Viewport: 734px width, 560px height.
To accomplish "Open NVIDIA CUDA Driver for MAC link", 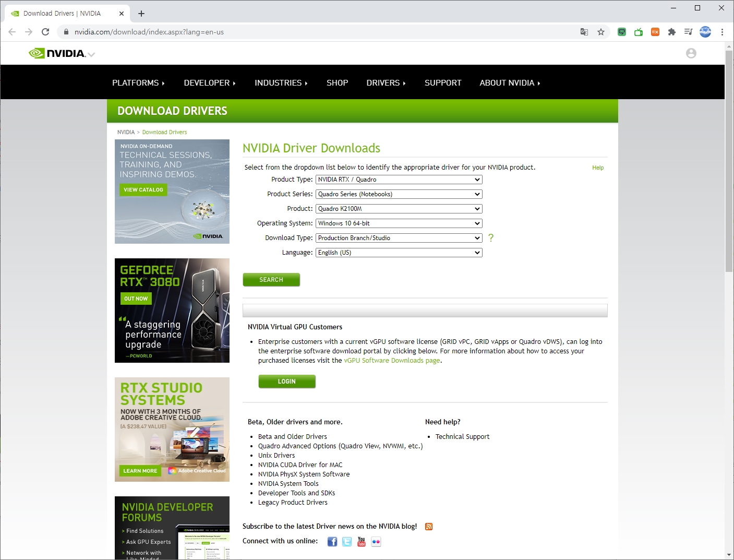I will point(300,465).
